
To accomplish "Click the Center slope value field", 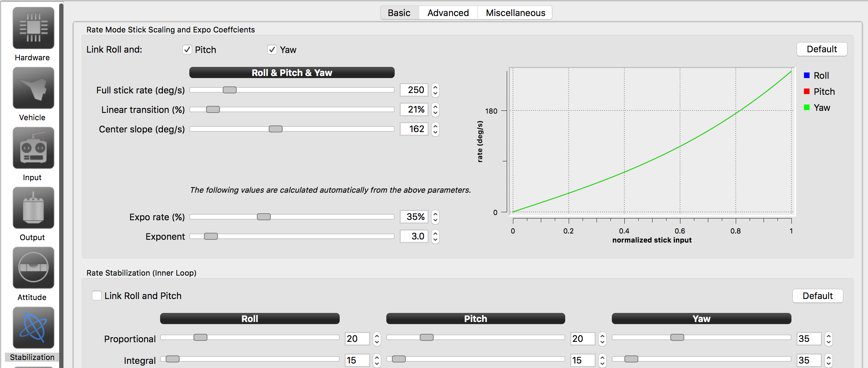I will (x=414, y=129).
